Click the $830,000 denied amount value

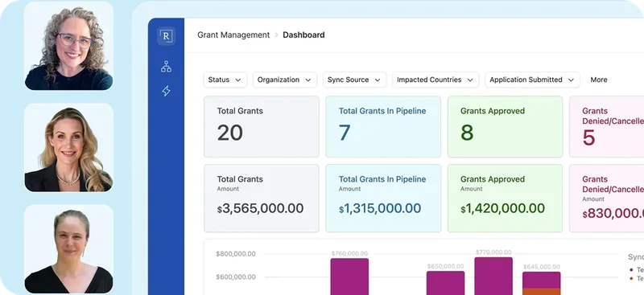pos(613,213)
